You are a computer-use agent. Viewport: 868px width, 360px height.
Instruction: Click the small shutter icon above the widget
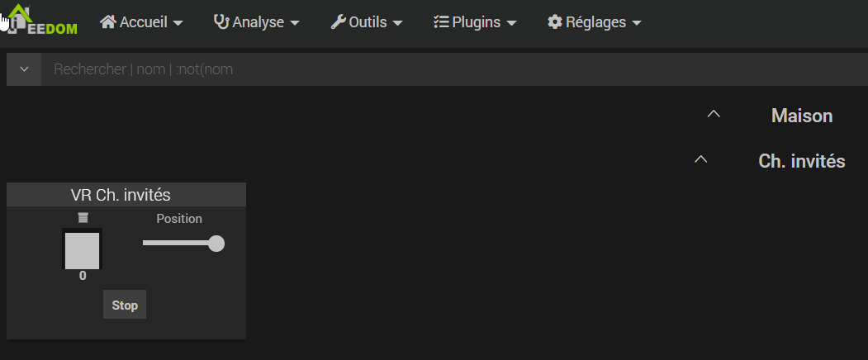(x=83, y=218)
